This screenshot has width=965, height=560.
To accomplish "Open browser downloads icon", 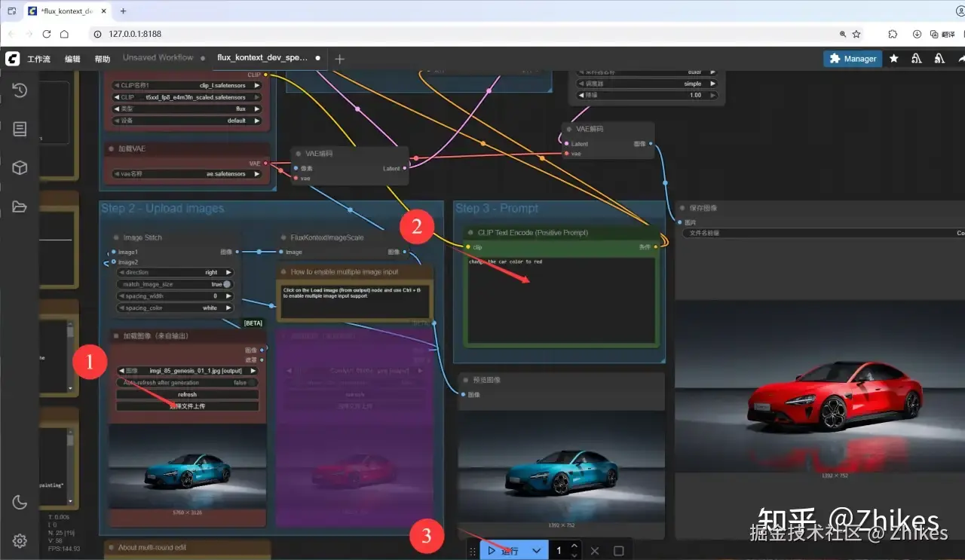I will pos(917,34).
